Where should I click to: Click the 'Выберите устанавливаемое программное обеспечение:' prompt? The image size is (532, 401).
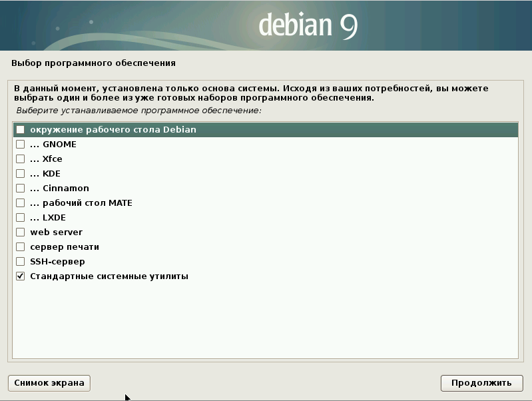pyautogui.click(x=138, y=111)
